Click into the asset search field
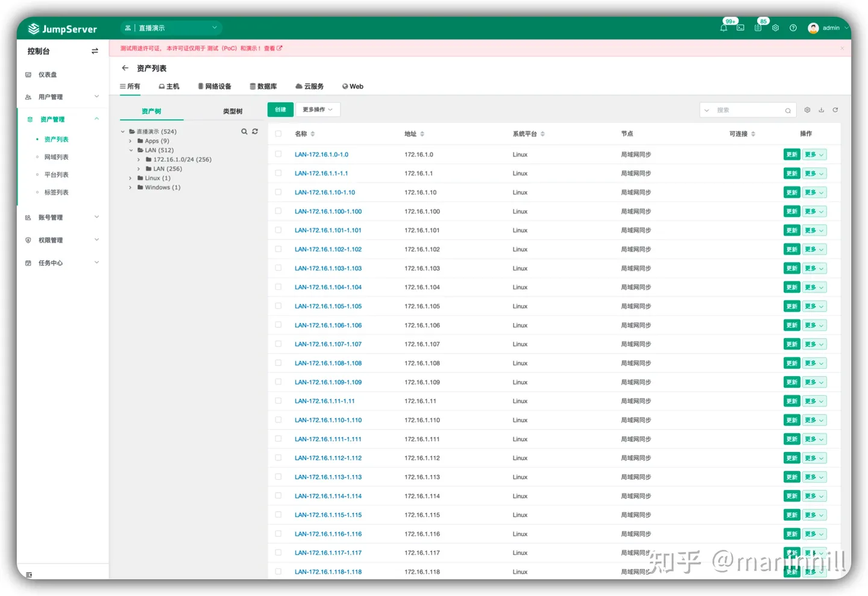The width and height of the screenshot is (868, 596). click(x=747, y=110)
